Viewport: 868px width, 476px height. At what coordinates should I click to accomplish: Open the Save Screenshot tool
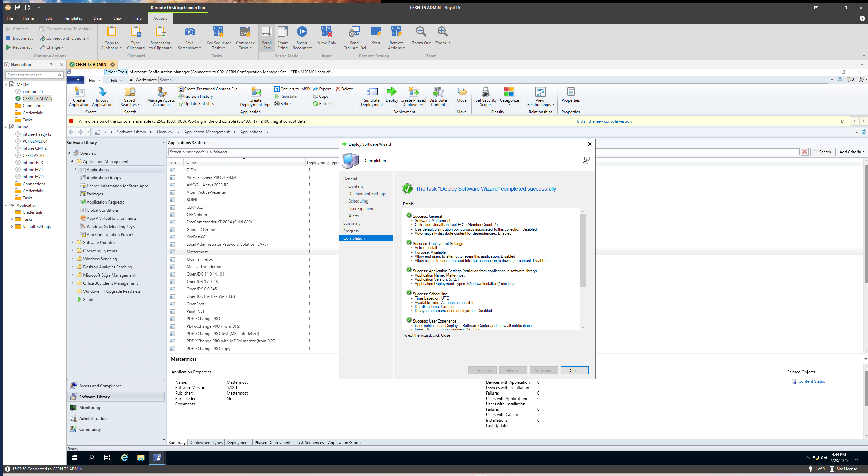tap(189, 38)
